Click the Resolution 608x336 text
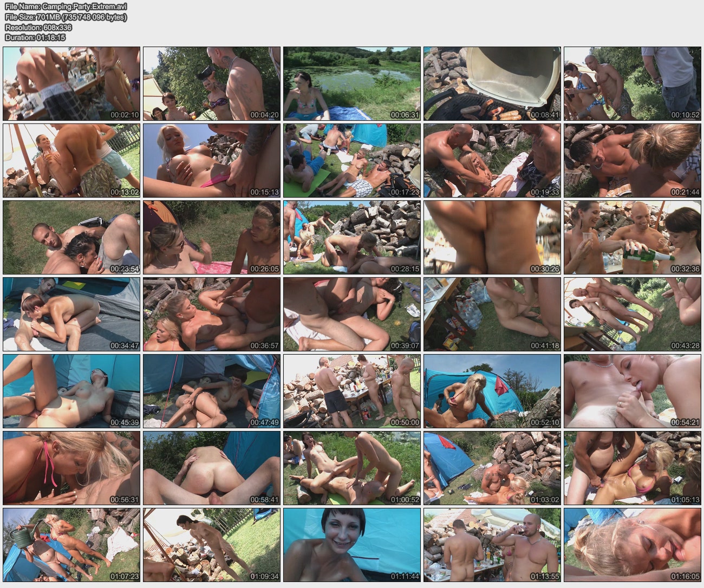704x588 pixels. point(38,28)
